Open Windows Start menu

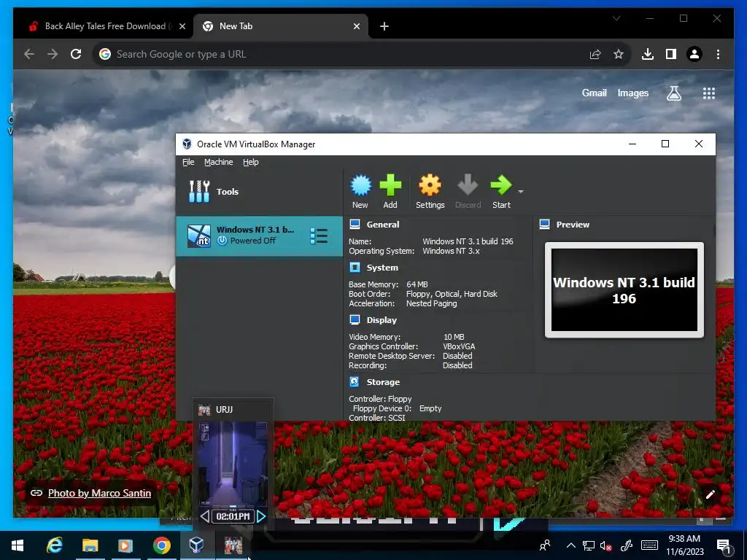point(18,545)
